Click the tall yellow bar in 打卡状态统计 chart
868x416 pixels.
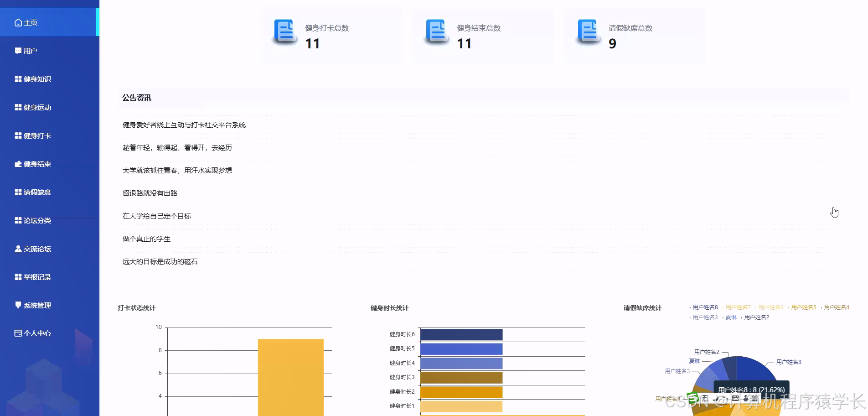coord(291,377)
